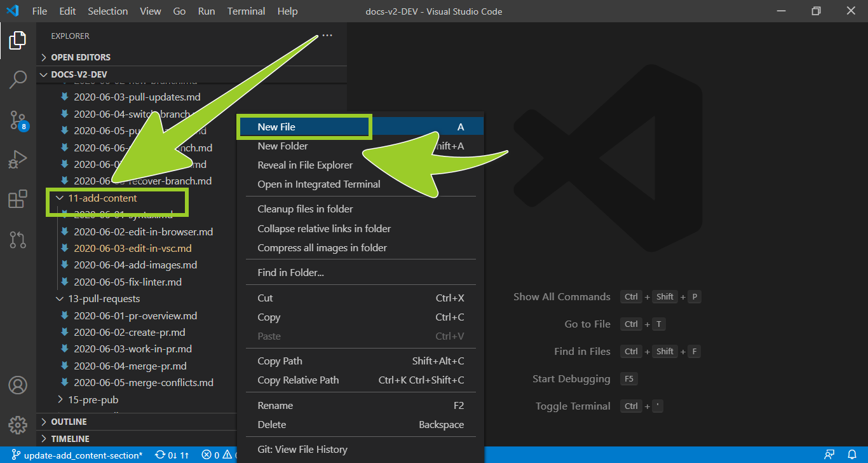The height and width of the screenshot is (463, 868).
Task: Click the feedback icon in status bar
Action: 829,455
